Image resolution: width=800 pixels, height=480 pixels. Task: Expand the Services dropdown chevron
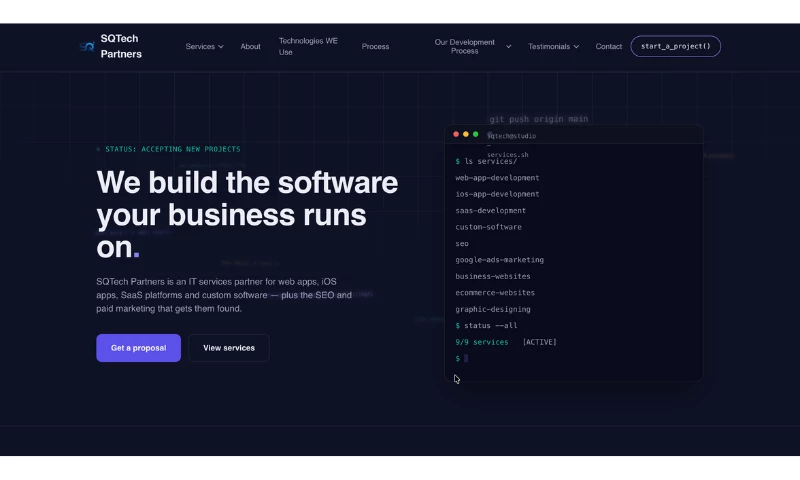[x=221, y=46]
